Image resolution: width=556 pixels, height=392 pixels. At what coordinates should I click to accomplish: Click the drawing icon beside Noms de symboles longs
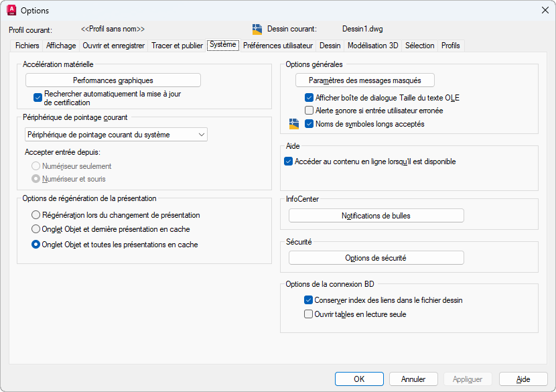tap(293, 124)
